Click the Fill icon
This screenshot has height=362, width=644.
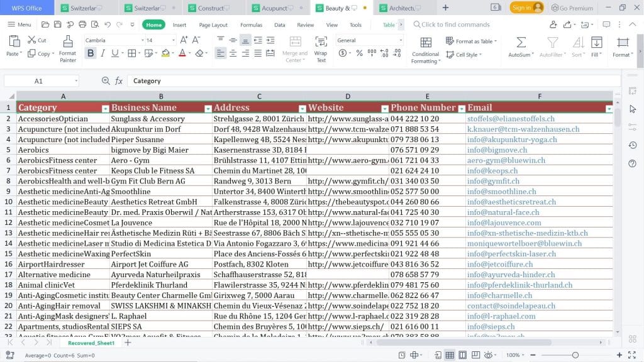(x=596, y=42)
